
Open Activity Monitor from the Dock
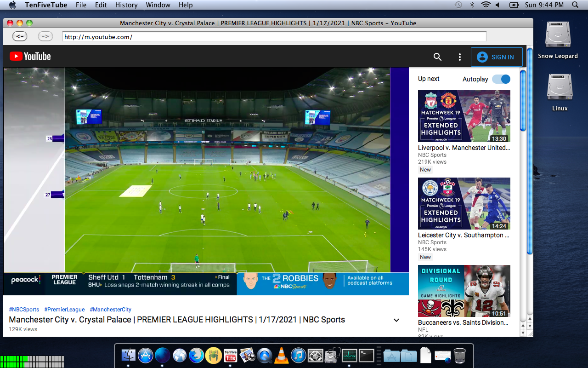coord(349,355)
